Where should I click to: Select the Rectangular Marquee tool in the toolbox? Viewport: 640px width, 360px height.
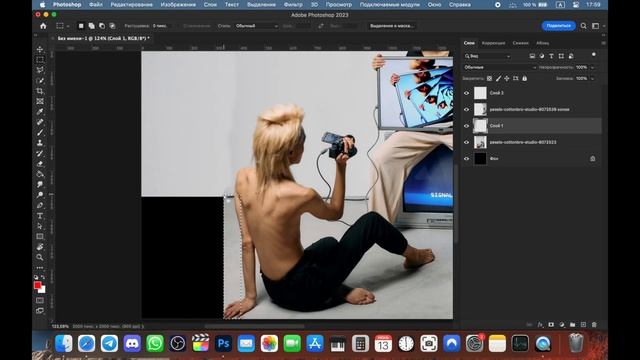(40, 60)
